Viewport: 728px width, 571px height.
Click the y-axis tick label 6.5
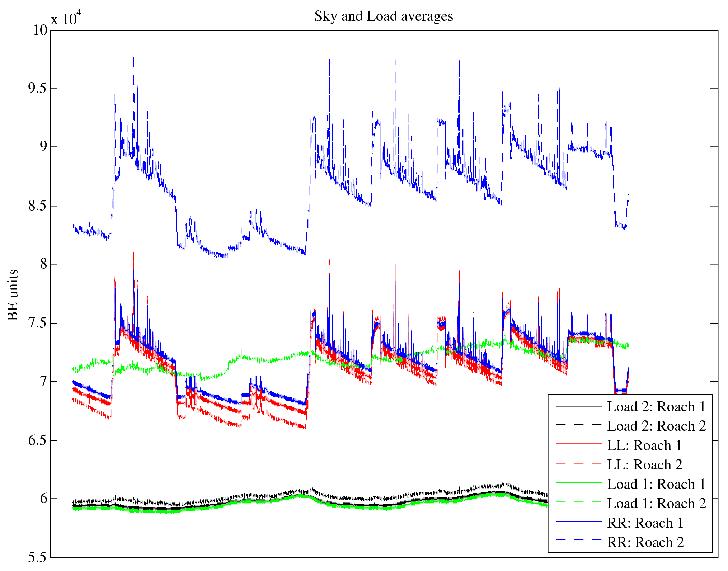click(37, 440)
